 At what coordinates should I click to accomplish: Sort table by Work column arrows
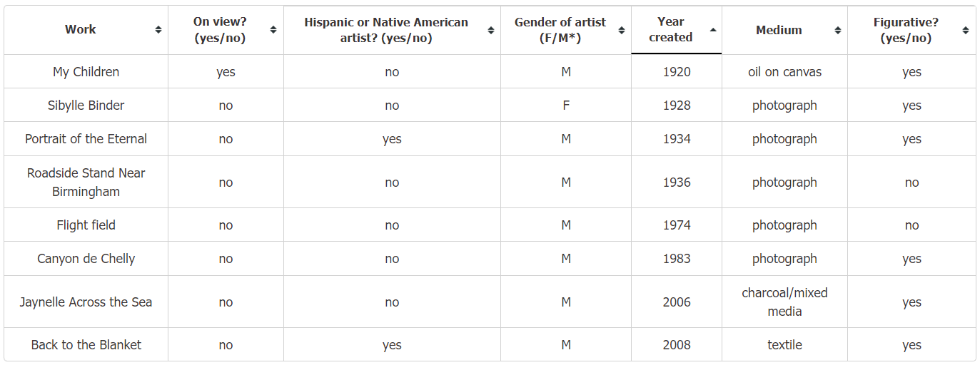tap(158, 30)
